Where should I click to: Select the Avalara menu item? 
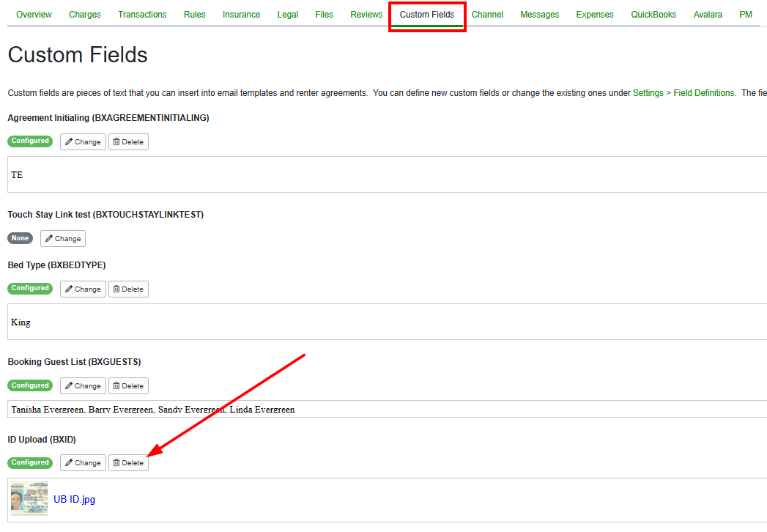pos(708,14)
